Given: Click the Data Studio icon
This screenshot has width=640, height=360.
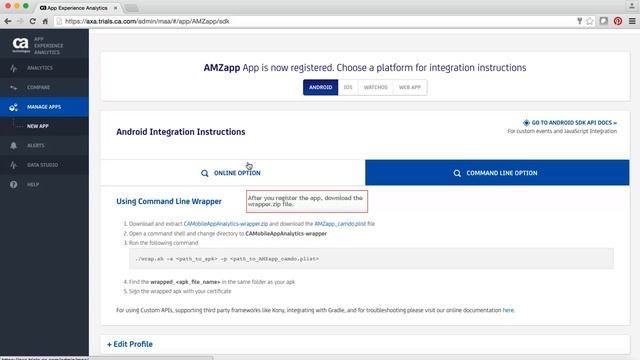Looking at the screenshot, I should tap(13, 165).
